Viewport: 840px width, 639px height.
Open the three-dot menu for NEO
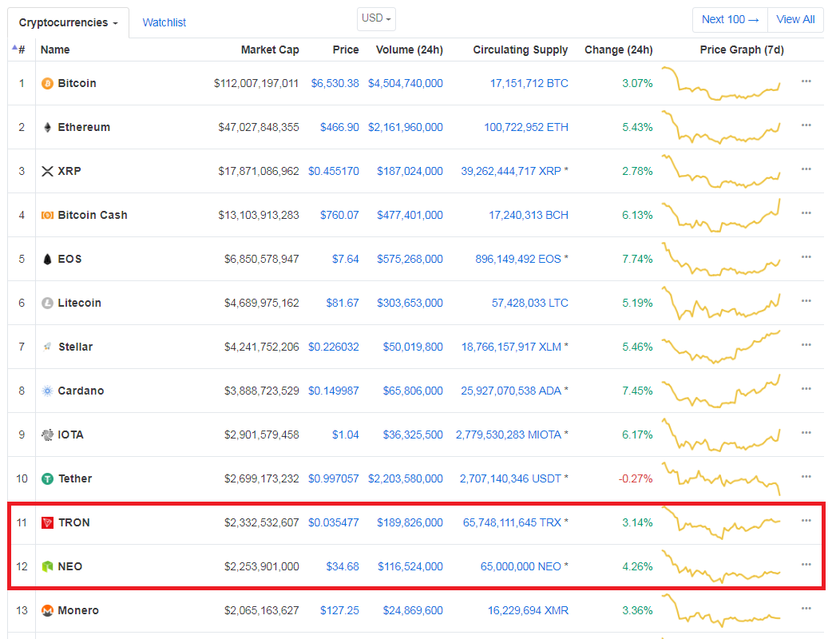tap(806, 565)
